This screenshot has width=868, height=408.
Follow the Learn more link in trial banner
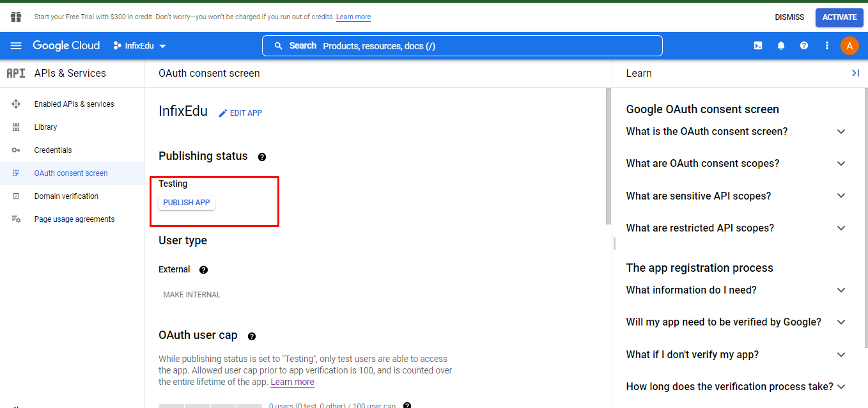tap(353, 17)
